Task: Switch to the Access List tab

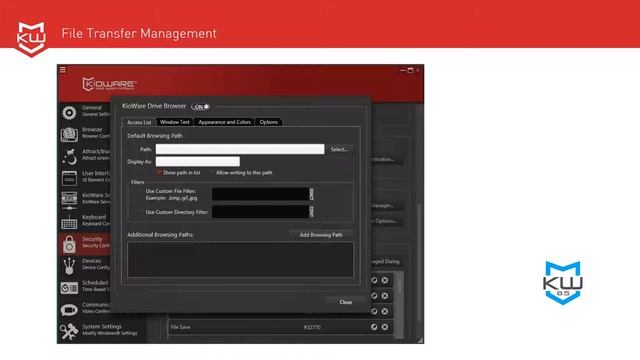Action: [139, 122]
